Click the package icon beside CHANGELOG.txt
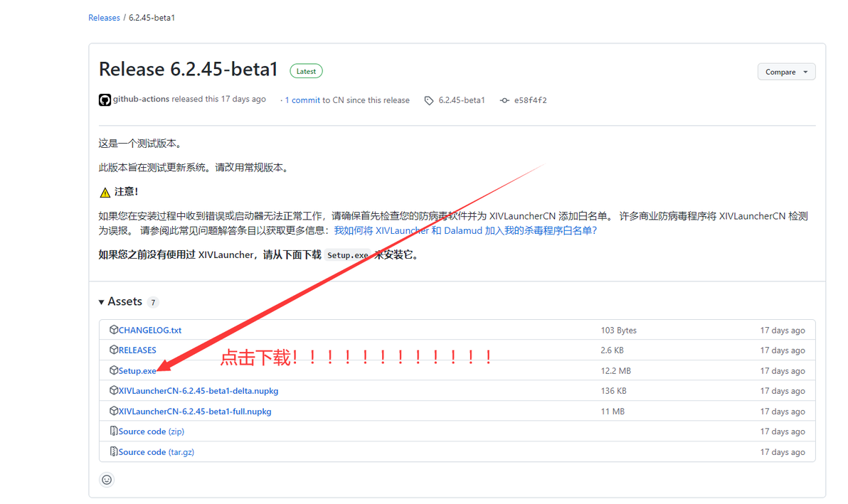 [114, 330]
